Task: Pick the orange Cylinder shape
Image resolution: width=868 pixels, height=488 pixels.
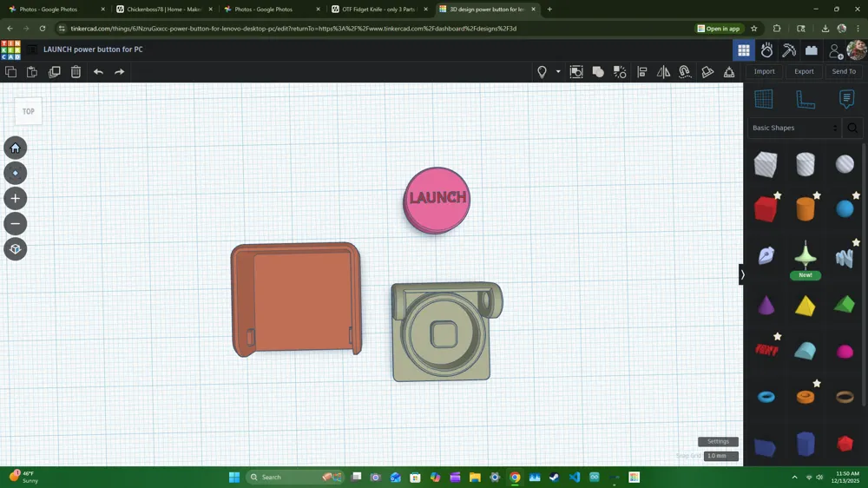Action: click(x=805, y=209)
